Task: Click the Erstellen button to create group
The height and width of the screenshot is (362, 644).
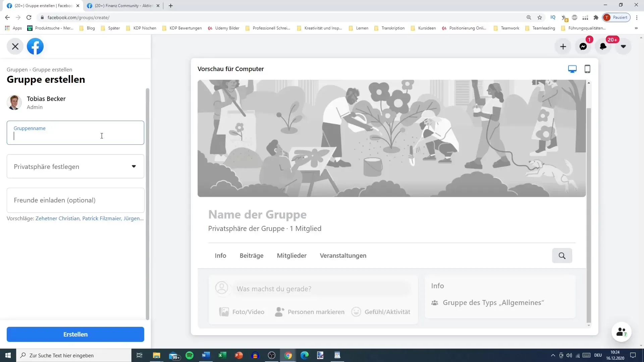Action: pos(75,334)
